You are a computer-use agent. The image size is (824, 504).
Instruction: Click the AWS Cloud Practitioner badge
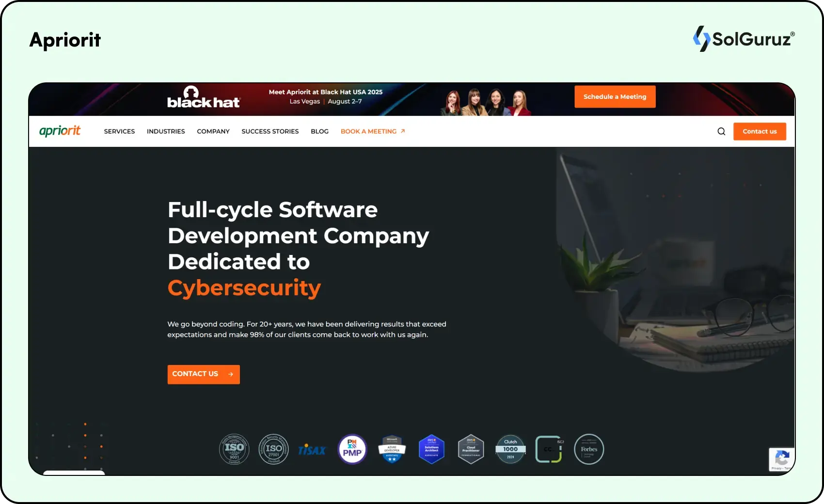tap(471, 449)
